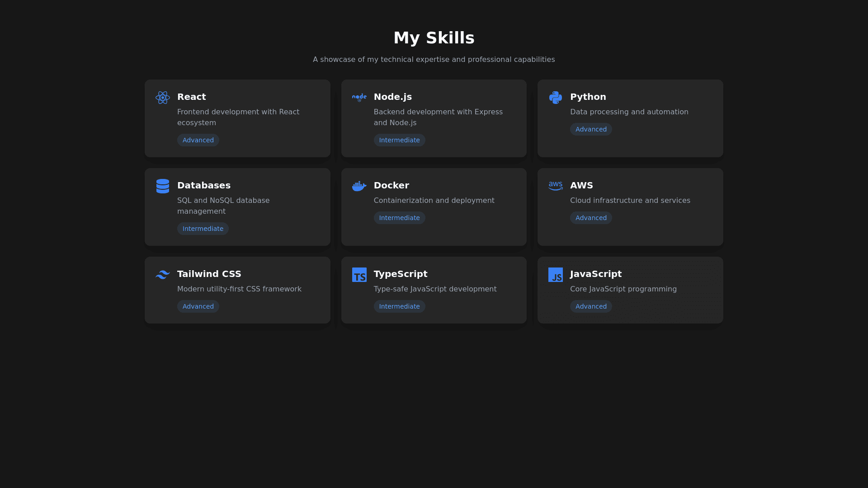Click the Intermediate badge on Databases card

pyautogui.click(x=203, y=229)
